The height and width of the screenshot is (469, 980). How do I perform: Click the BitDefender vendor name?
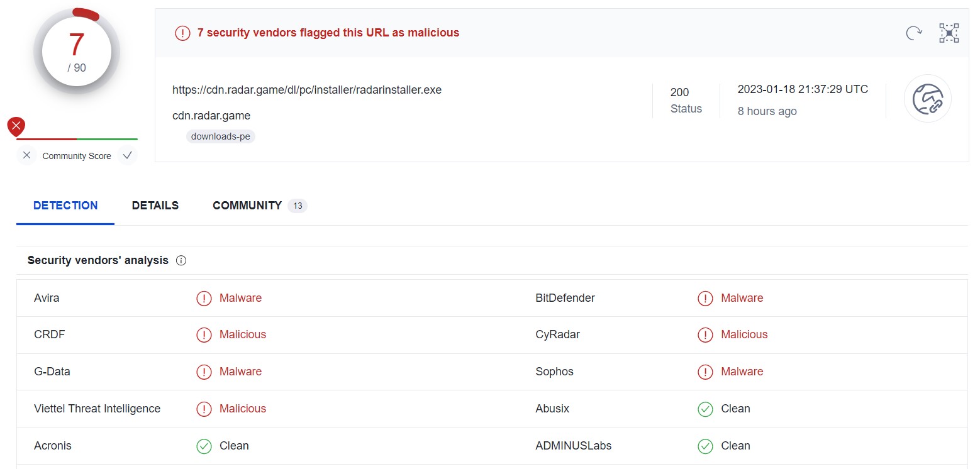565,298
